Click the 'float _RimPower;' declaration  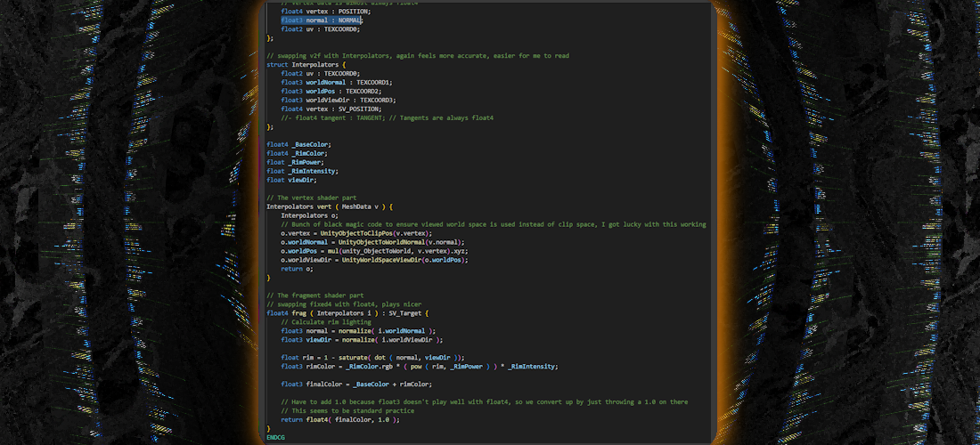point(295,162)
